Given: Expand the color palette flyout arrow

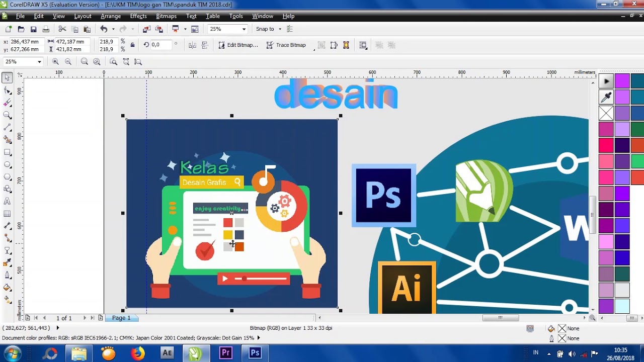Looking at the screenshot, I should (606, 81).
